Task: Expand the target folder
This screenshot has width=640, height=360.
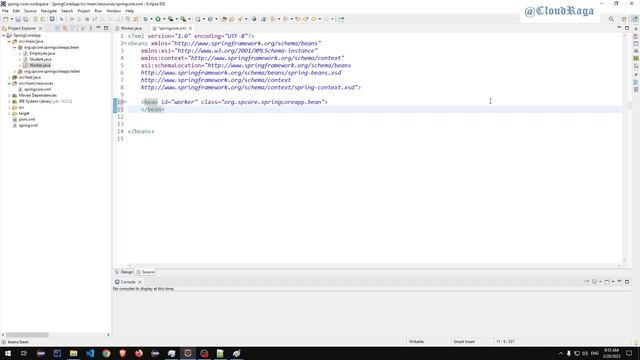Action: click(9, 113)
